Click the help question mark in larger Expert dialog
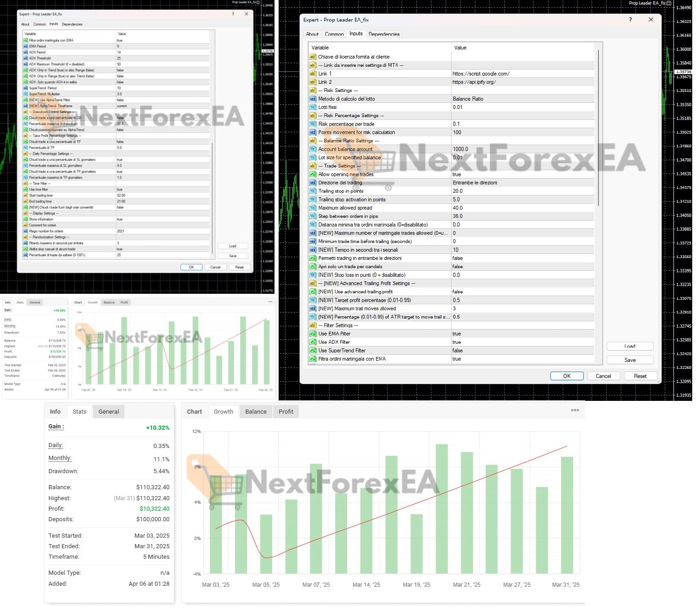Image resolution: width=700 pixels, height=610 pixels. 630,20
